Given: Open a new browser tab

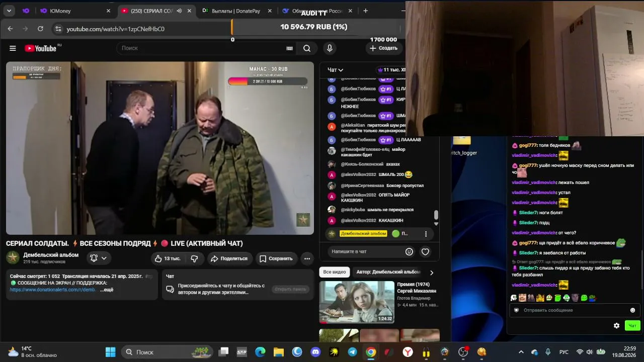Looking at the screenshot, I should point(365,11).
